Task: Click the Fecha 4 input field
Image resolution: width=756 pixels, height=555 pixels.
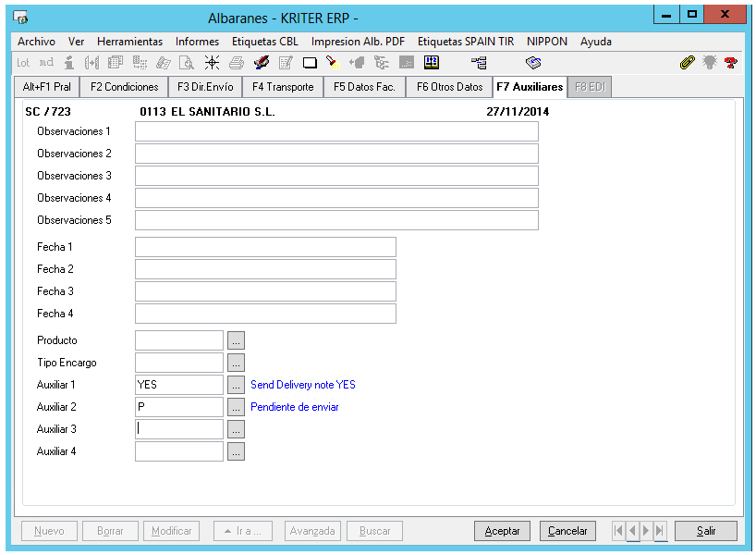Action: point(265,314)
